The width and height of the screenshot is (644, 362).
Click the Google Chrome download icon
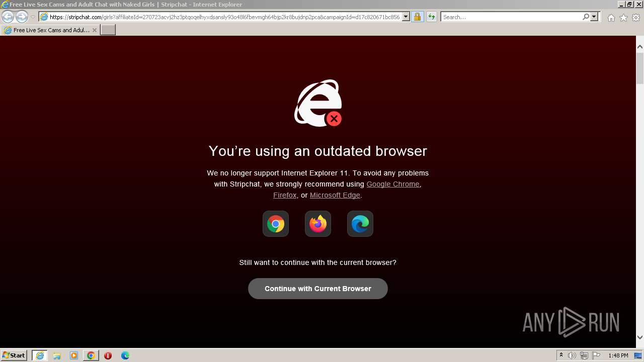[276, 224]
